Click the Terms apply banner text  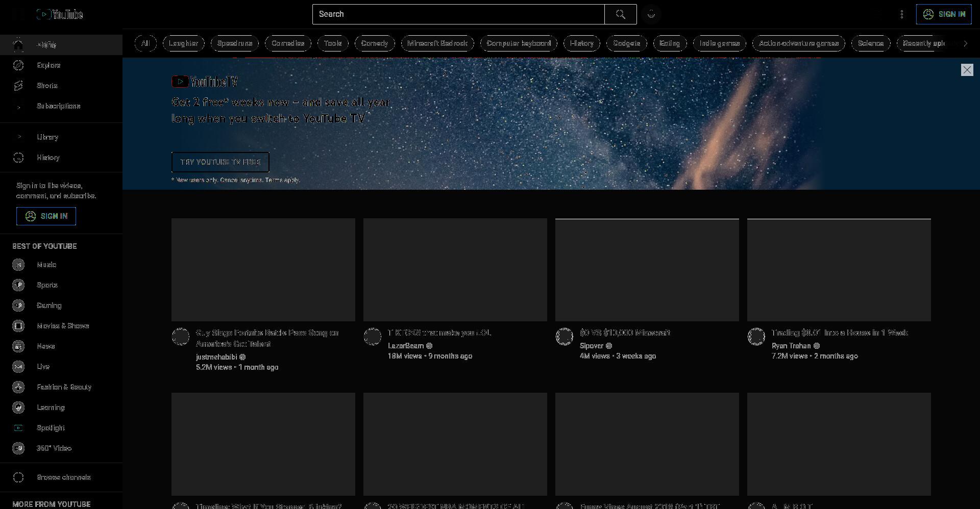point(282,180)
